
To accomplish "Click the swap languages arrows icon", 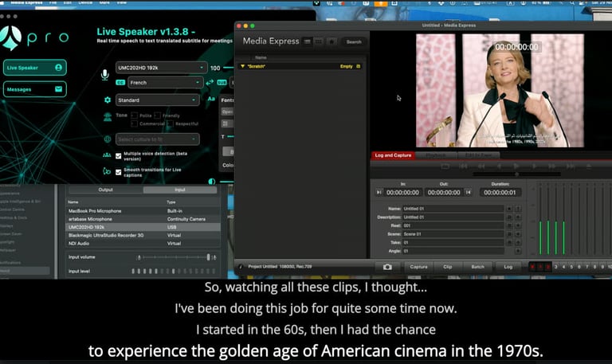I will [x=210, y=82].
